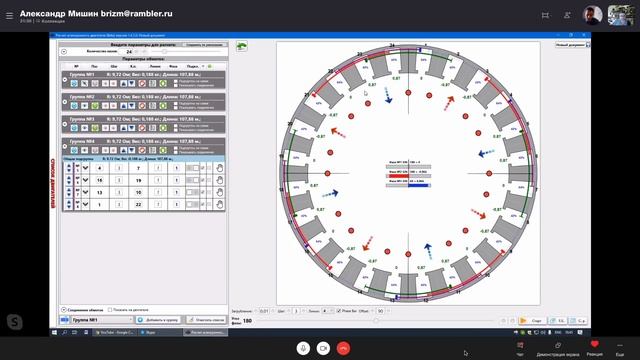The width and height of the screenshot is (640, 360).
Task: Toggle the upper checkbox in Группа №1
Action: click(x=176, y=81)
